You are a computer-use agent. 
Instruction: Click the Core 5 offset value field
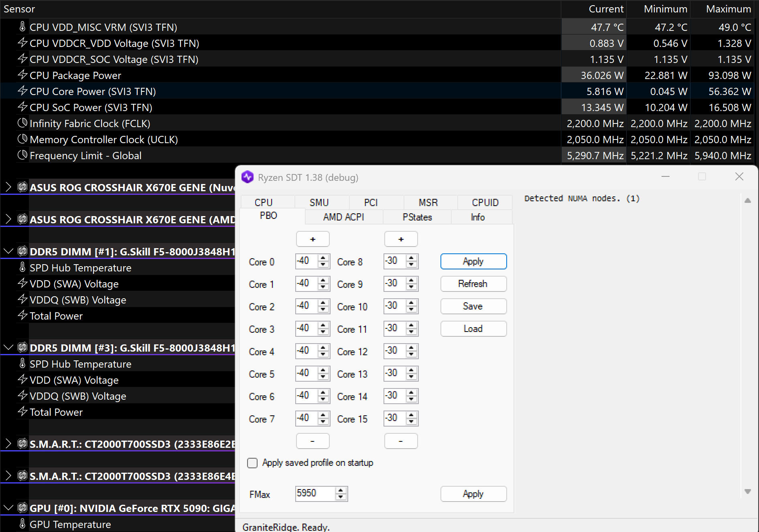coord(307,374)
